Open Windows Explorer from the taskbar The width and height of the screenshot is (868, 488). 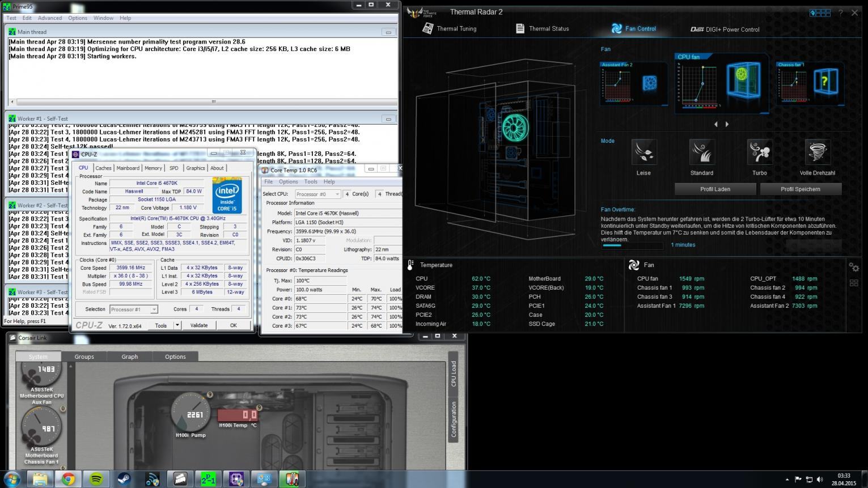[x=40, y=479]
